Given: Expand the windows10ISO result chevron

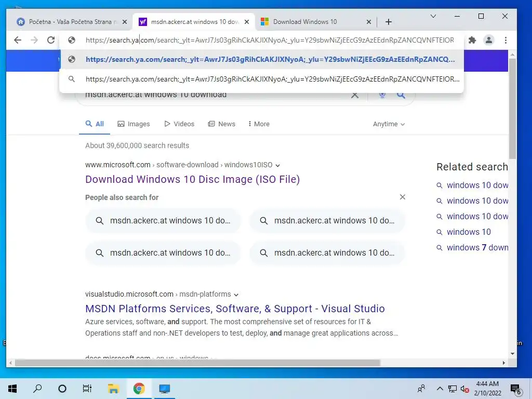Looking at the screenshot, I should [x=277, y=165].
